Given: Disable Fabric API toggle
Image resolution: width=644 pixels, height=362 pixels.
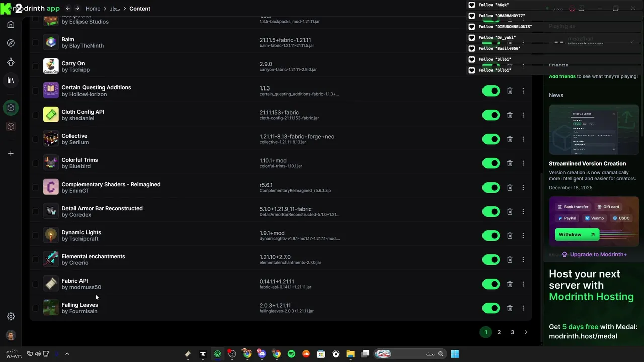Looking at the screenshot, I should (491, 284).
